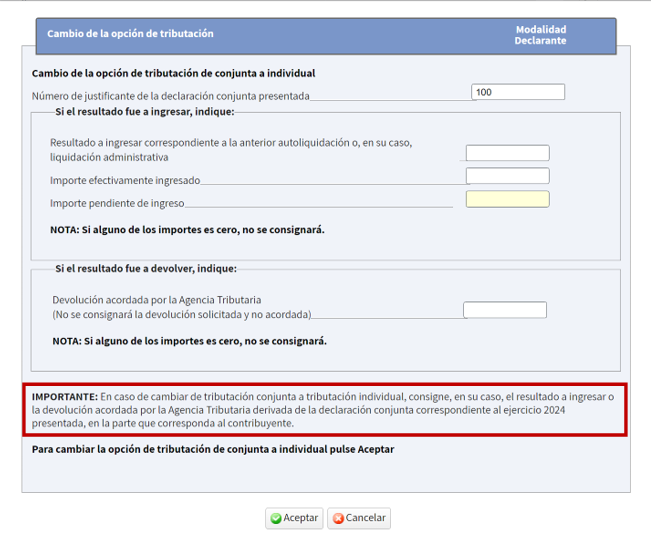Image resolution: width=651 pixels, height=535 pixels.
Task: Click the NOTA text in the ingresar section
Action: (x=187, y=229)
